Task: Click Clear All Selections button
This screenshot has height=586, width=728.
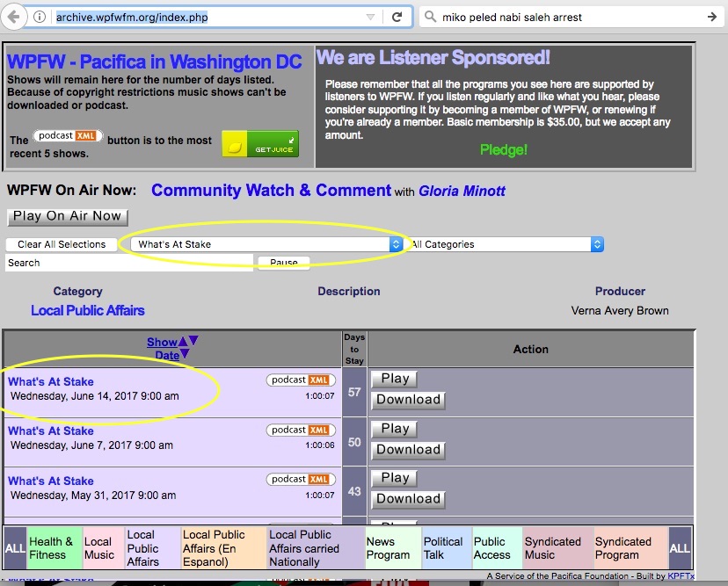Action: coord(62,244)
